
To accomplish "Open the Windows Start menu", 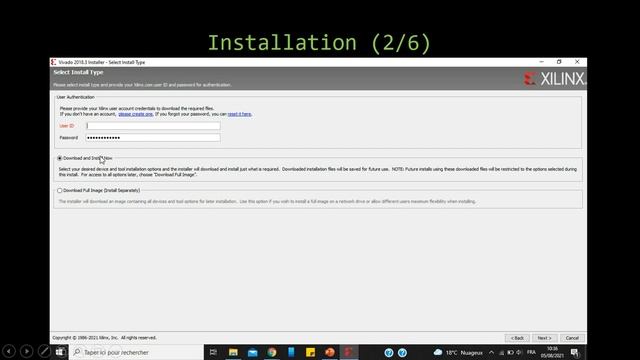I will pyautogui.click(x=60, y=352).
